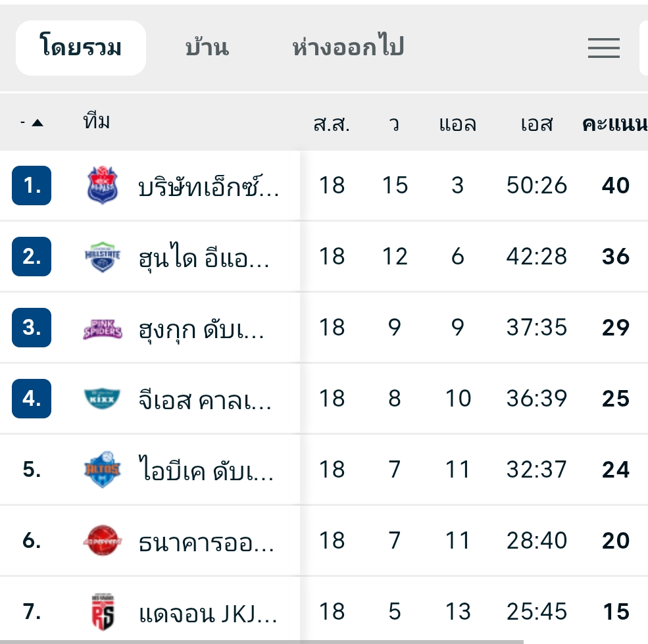
Task: Select the ห่างออกไป away tab
Action: pyautogui.click(x=348, y=48)
